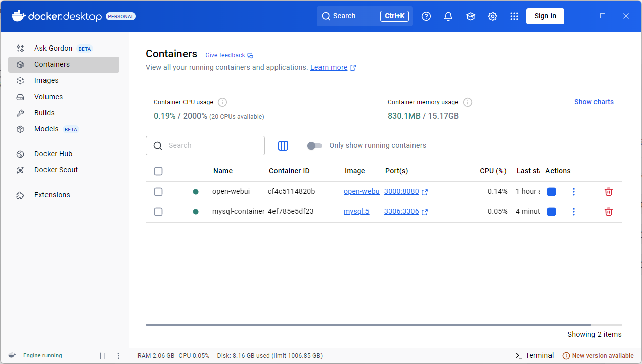Click the Port(s) column header
The image size is (642, 364).
click(x=396, y=171)
